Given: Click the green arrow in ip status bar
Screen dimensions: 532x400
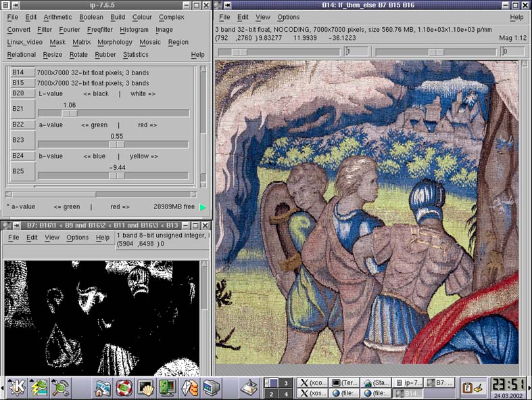Looking at the screenshot, I should pyautogui.click(x=203, y=207).
